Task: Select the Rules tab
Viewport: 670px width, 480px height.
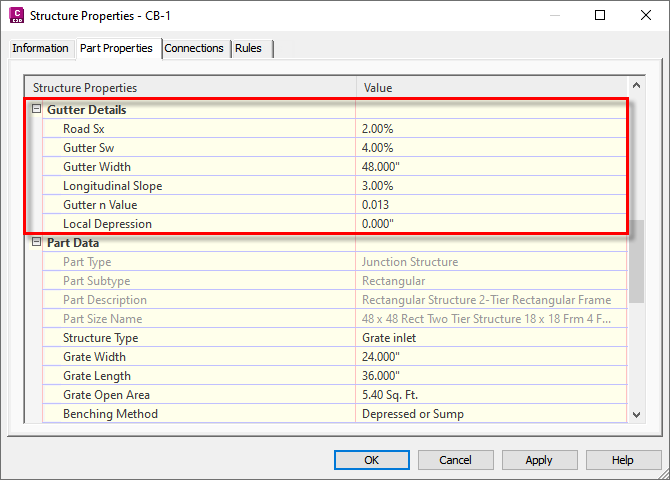Action: point(249,48)
